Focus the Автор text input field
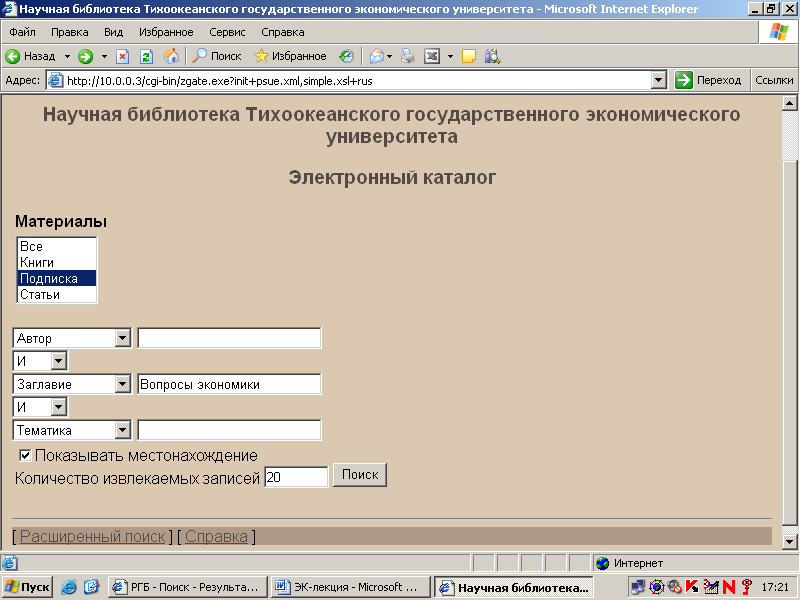The image size is (800, 600). [x=229, y=338]
